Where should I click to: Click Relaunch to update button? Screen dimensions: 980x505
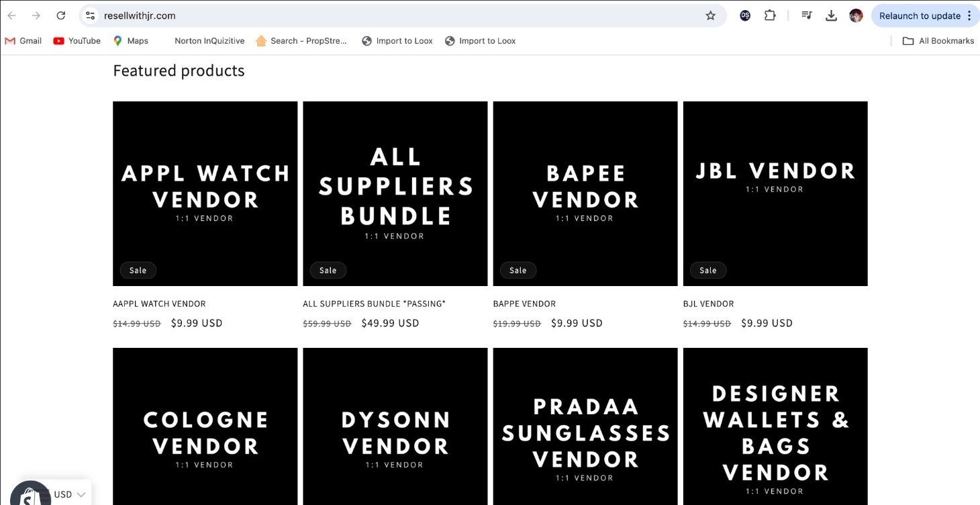920,15
